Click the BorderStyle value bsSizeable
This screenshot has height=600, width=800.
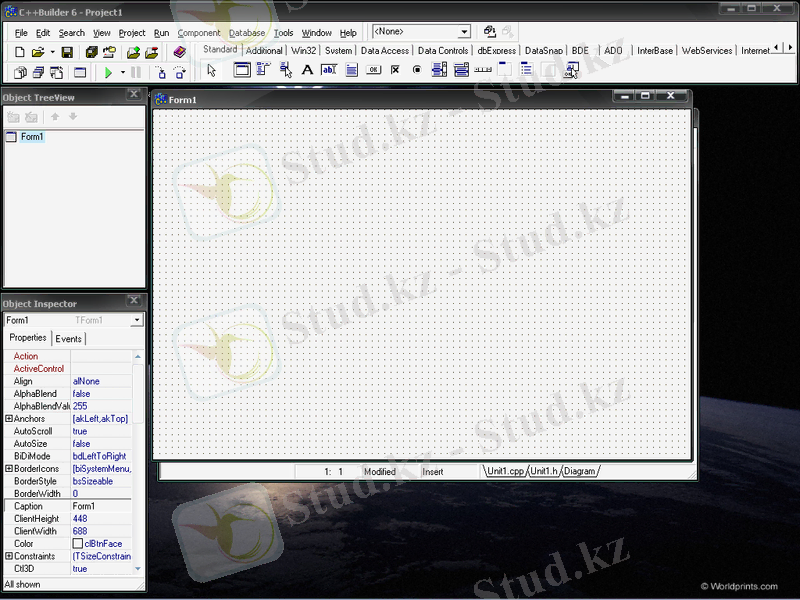pos(101,481)
